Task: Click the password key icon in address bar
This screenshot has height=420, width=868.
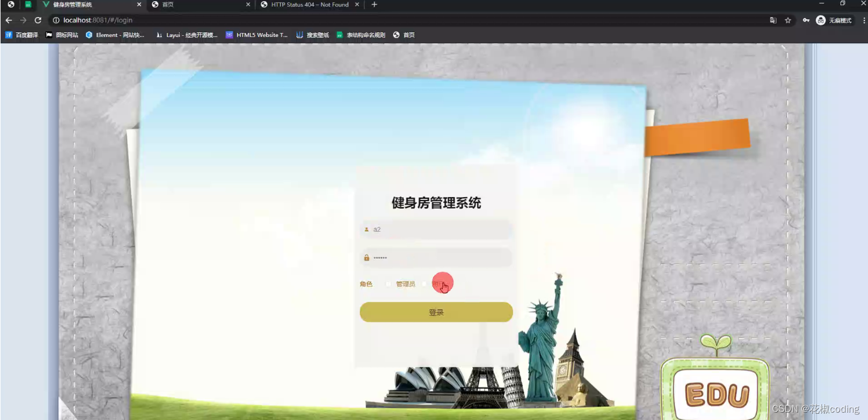Action: coord(806,20)
